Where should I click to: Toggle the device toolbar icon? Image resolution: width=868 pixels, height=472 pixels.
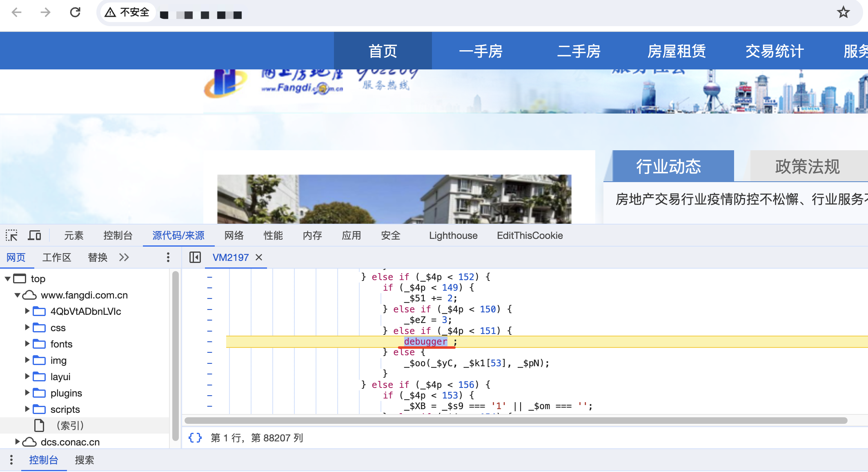(34, 236)
